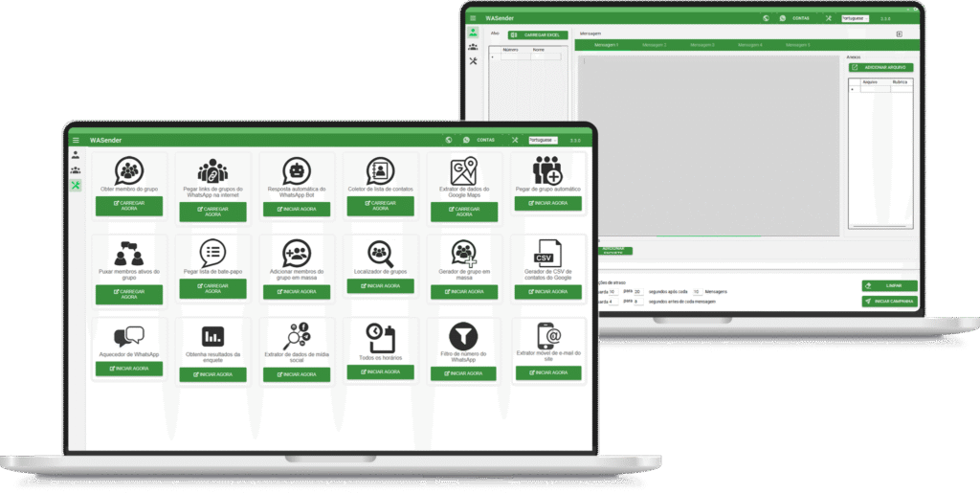Open the WhatsApp number filter funnel icon
The image size is (980, 494).
(464, 336)
